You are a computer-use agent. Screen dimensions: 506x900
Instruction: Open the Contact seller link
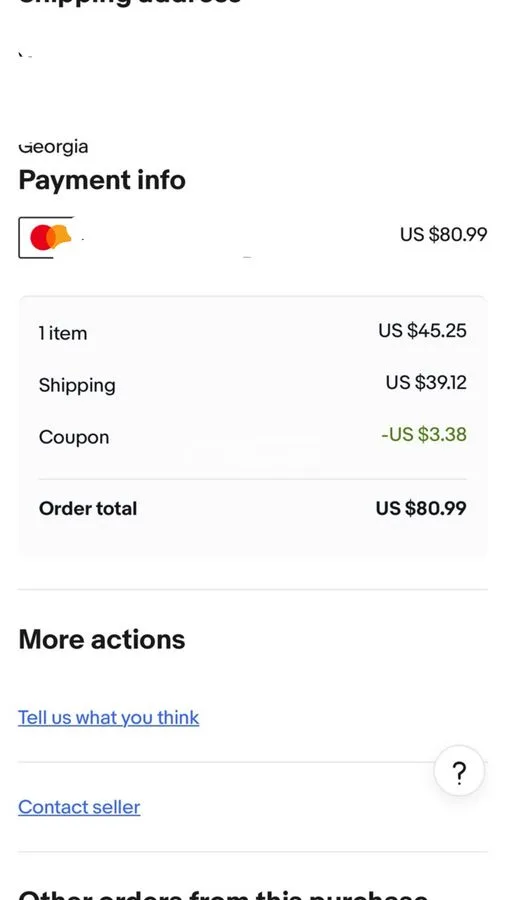(79, 807)
